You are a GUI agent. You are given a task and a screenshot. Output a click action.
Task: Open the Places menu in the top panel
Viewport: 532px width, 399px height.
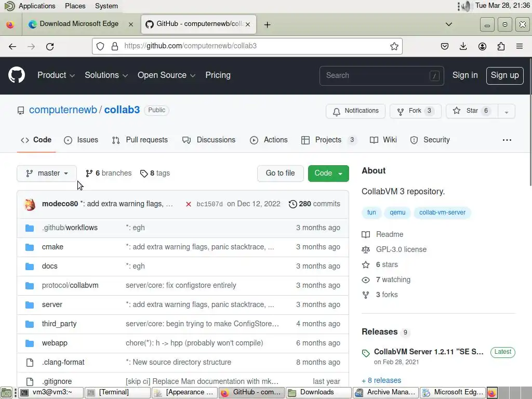coord(75,6)
